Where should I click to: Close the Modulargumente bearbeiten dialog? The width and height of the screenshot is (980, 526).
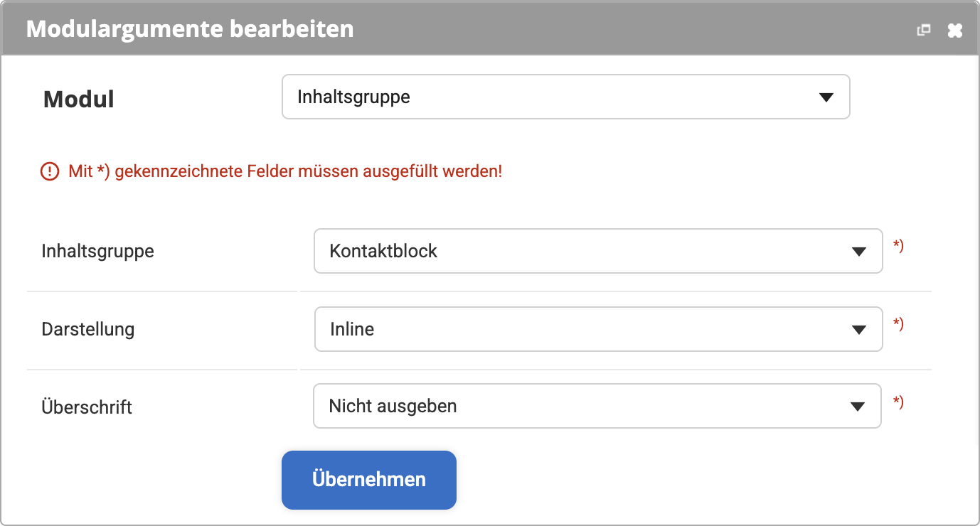pos(955,30)
